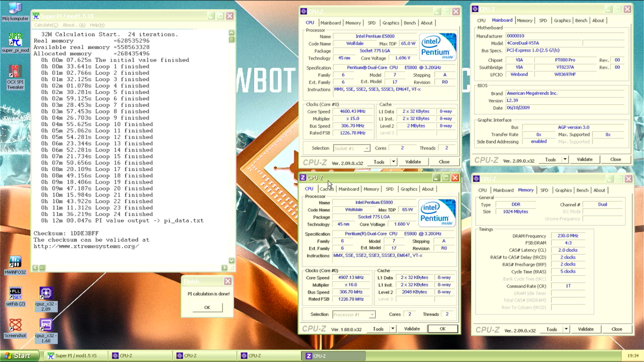
Task: Click Core Speed value 4907.13 MHz
Action: (351, 278)
